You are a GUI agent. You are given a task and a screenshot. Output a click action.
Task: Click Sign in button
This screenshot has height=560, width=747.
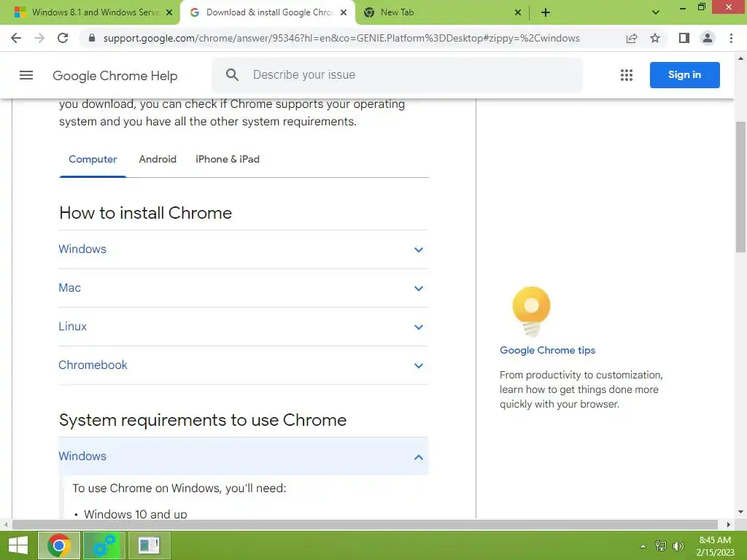coord(684,75)
